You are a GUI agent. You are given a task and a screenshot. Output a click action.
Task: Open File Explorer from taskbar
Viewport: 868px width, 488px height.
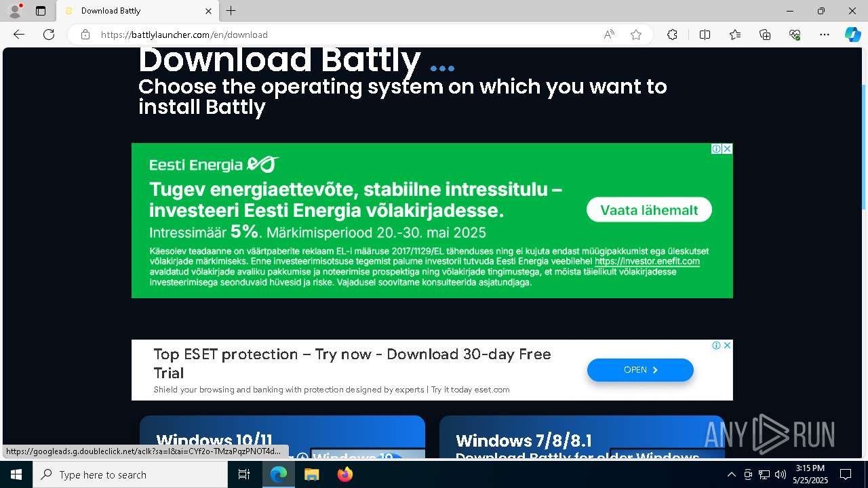click(311, 474)
